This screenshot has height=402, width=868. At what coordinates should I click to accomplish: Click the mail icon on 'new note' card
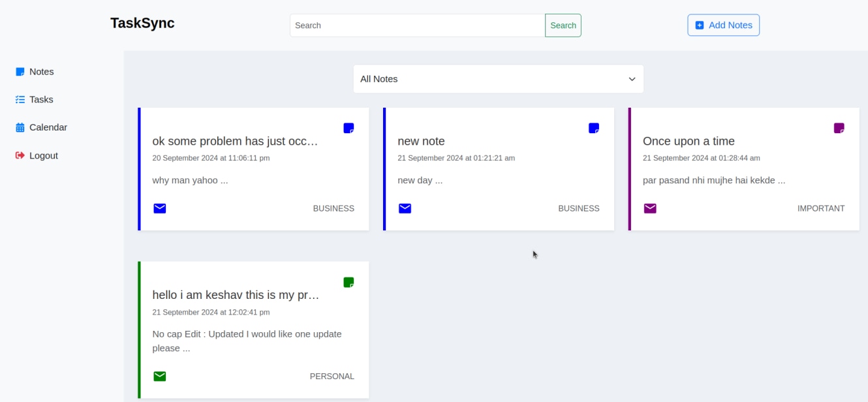tap(405, 208)
